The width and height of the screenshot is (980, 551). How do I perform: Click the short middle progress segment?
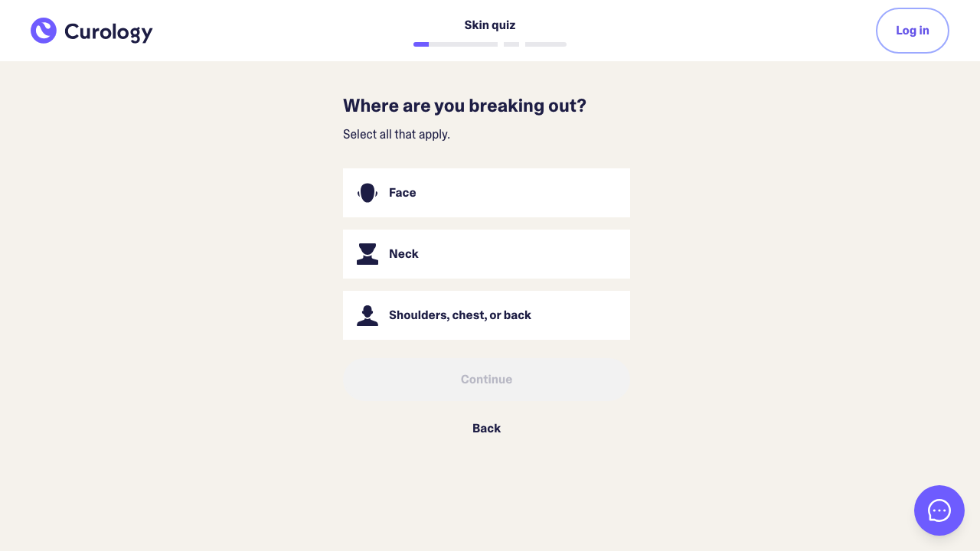tap(511, 44)
